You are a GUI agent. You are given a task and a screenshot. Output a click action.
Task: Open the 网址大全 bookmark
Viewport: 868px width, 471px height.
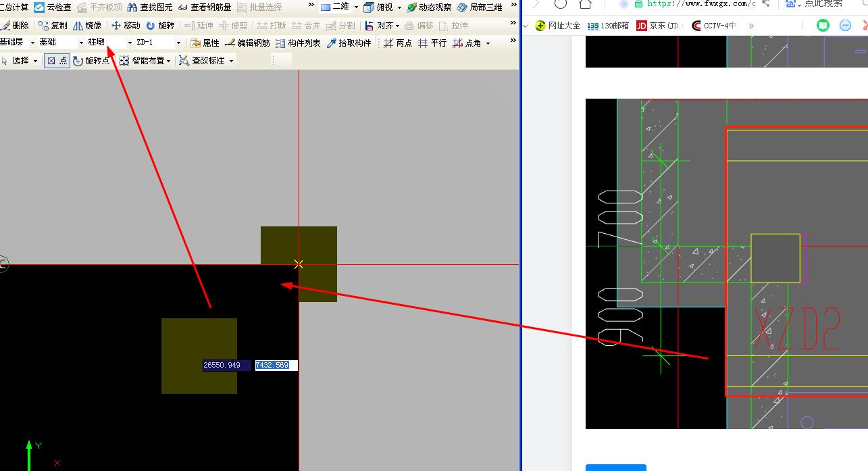point(557,26)
